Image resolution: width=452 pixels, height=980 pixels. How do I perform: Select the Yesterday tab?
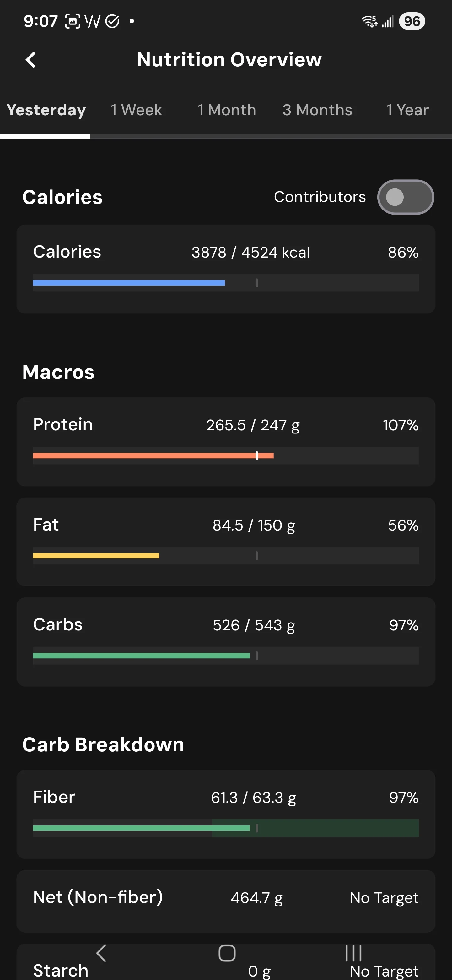click(x=46, y=110)
